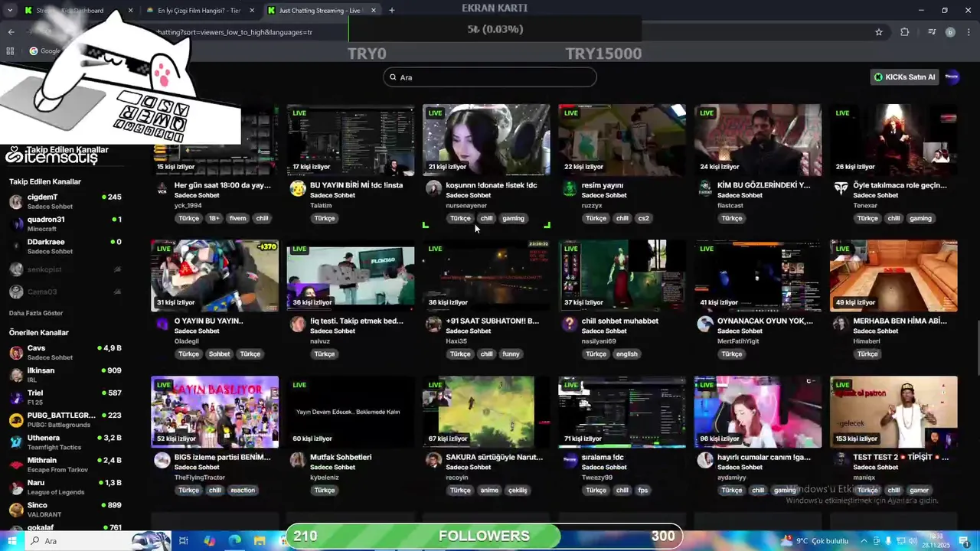Open recommended channel ilkinsan

tap(65, 375)
